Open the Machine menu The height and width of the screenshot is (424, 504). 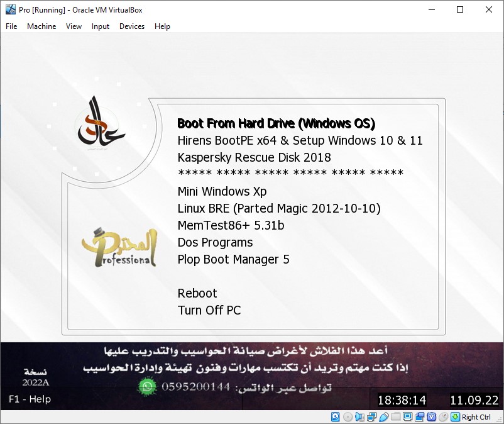(41, 26)
